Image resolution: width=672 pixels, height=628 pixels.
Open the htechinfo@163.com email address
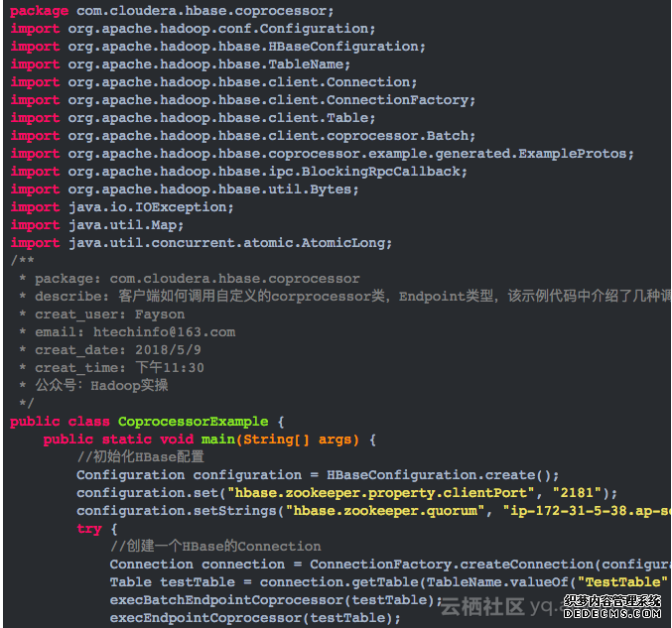pos(164,332)
